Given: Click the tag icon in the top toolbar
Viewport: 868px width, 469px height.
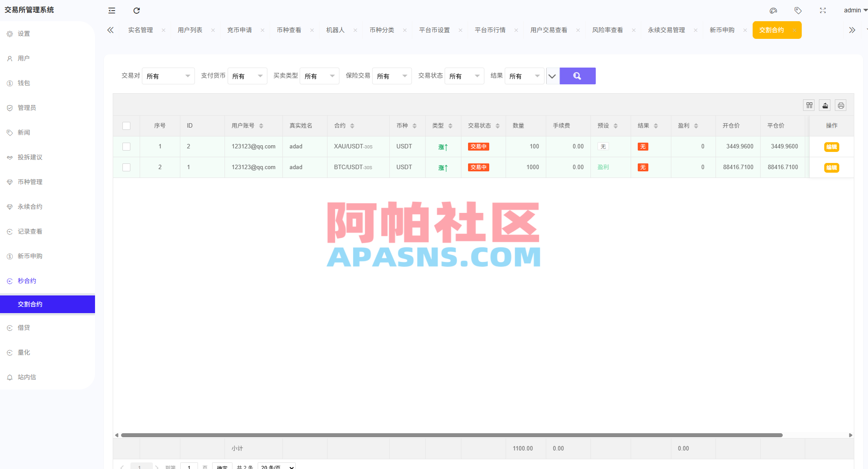Looking at the screenshot, I should pos(798,10).
